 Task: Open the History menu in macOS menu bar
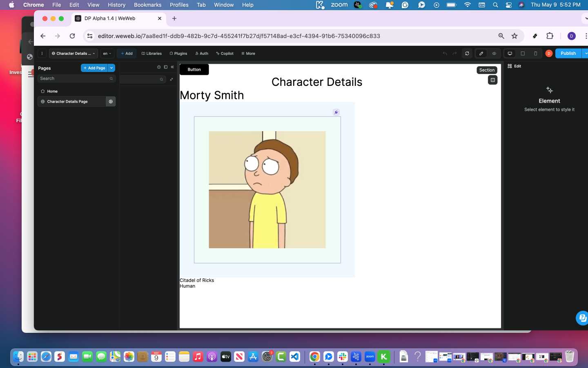point(116,5)
